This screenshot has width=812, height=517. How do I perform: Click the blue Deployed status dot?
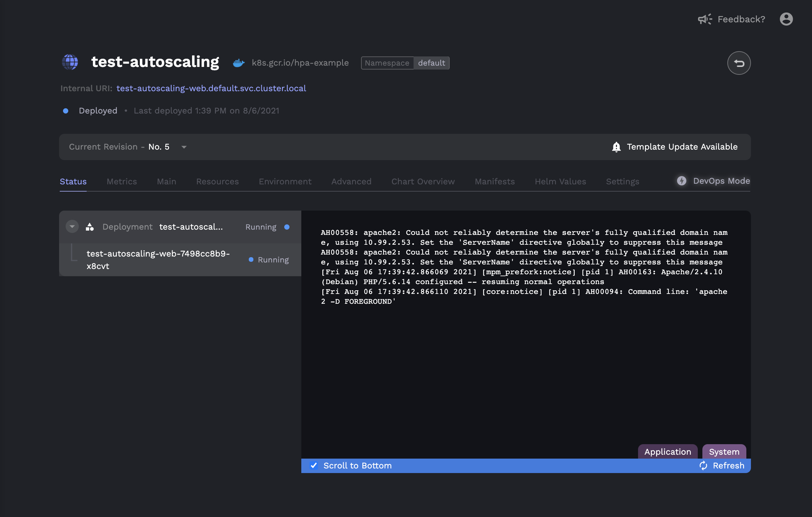pos(66,111)
